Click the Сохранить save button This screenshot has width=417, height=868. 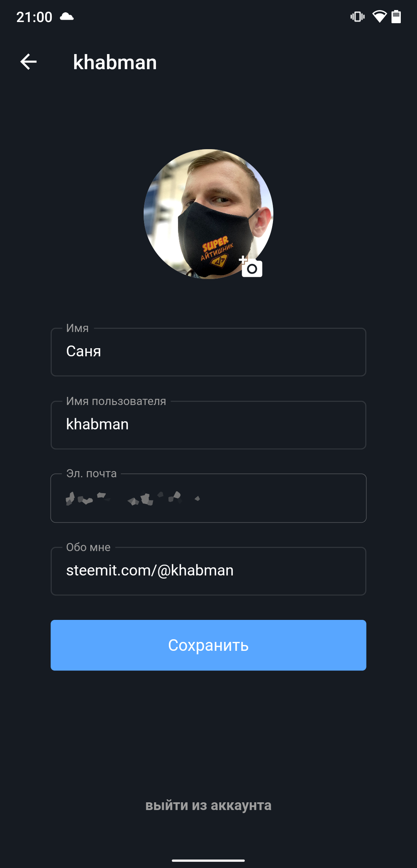click(208, 645)
